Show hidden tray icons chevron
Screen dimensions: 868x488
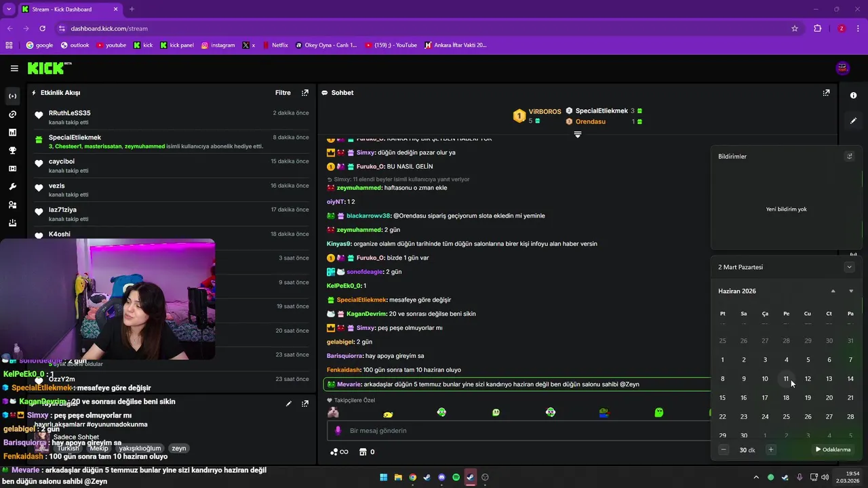coord(756,477)
